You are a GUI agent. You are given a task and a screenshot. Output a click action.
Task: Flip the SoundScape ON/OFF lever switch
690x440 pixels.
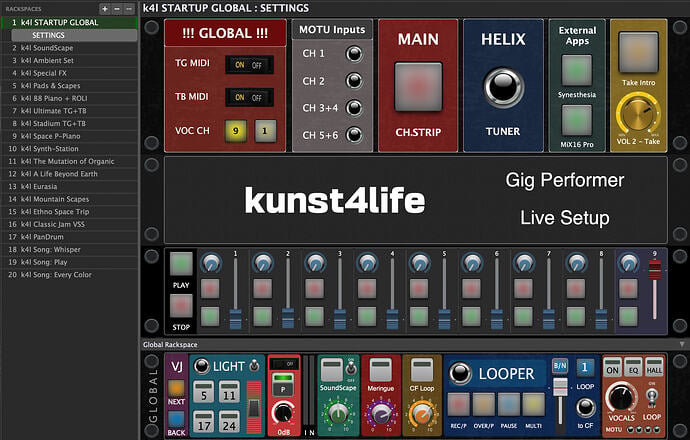[351, 368]
